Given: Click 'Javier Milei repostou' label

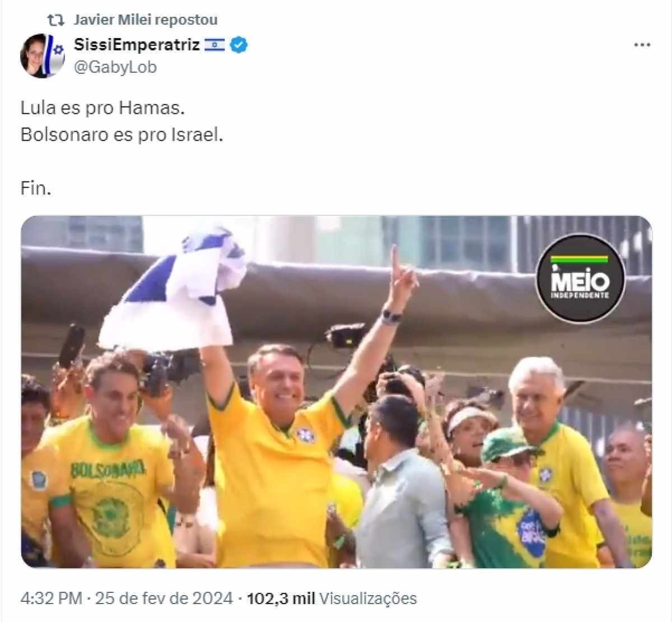Looking at the screenshot, I should click(x=146, y=20).
